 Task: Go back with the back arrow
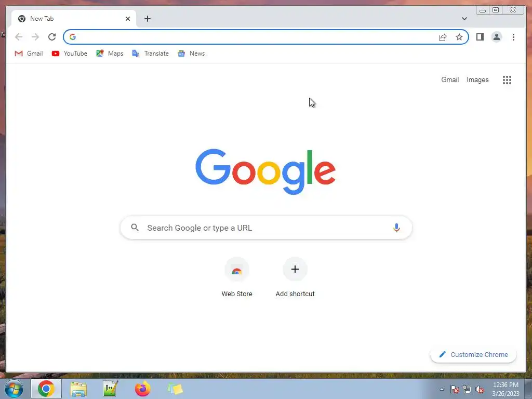[19, 37]
